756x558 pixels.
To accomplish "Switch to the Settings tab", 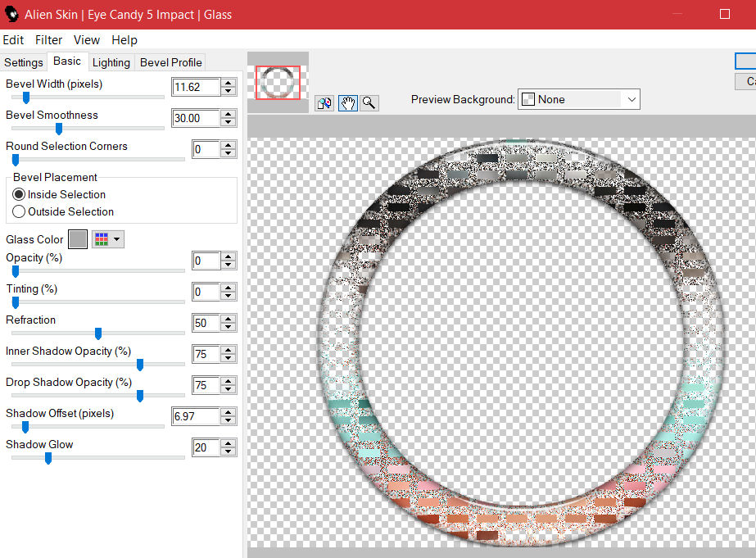I will [24, 63].
